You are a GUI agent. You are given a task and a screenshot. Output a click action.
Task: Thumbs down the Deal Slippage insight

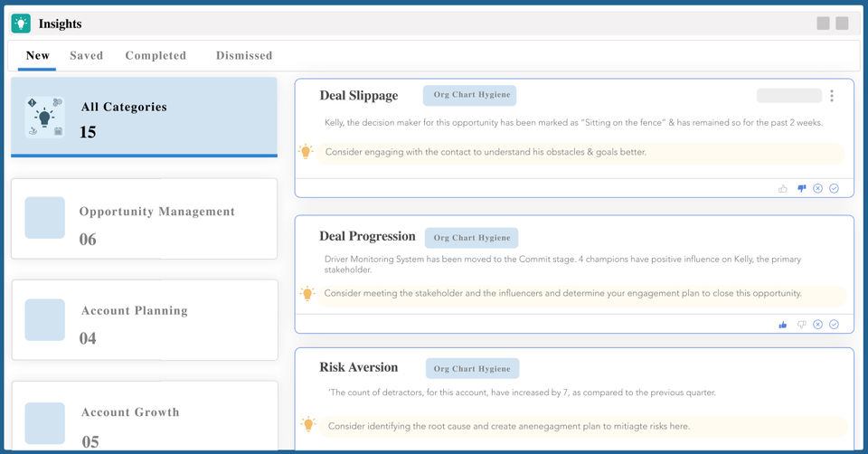tap(802, 189)
